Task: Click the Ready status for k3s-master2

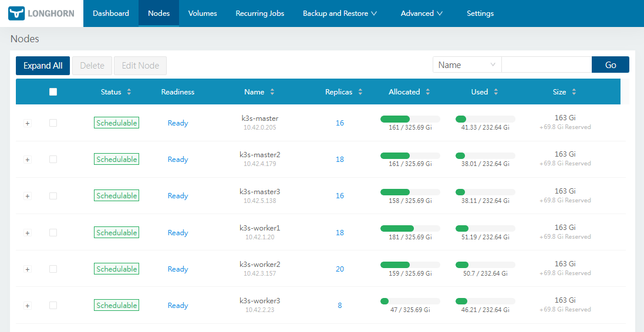Action: (x=178, y=159)
